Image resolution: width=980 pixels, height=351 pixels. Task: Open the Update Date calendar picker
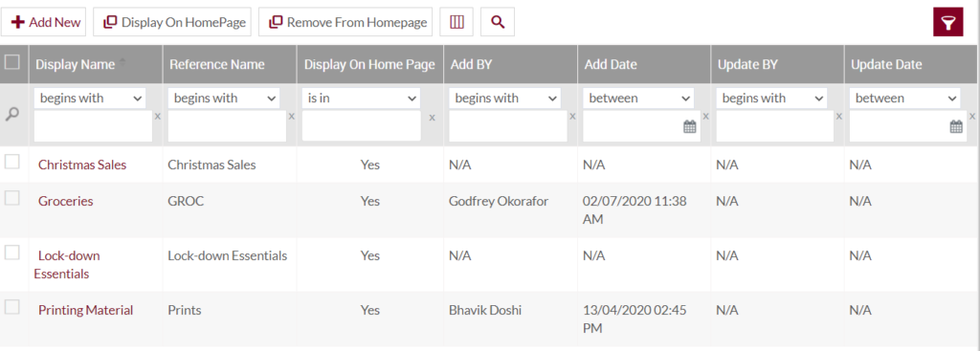[x=956, y=127]
